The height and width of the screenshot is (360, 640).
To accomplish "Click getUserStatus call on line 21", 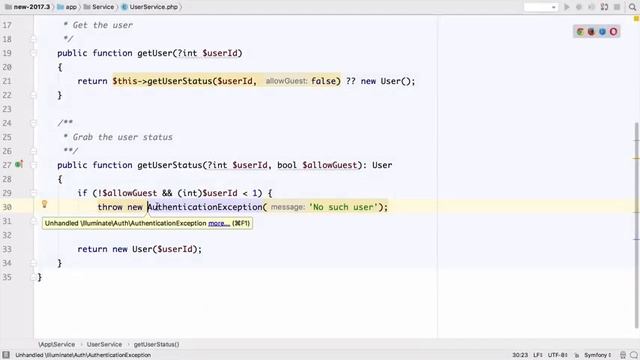I will pyautogui.click(x=180, y=81).
